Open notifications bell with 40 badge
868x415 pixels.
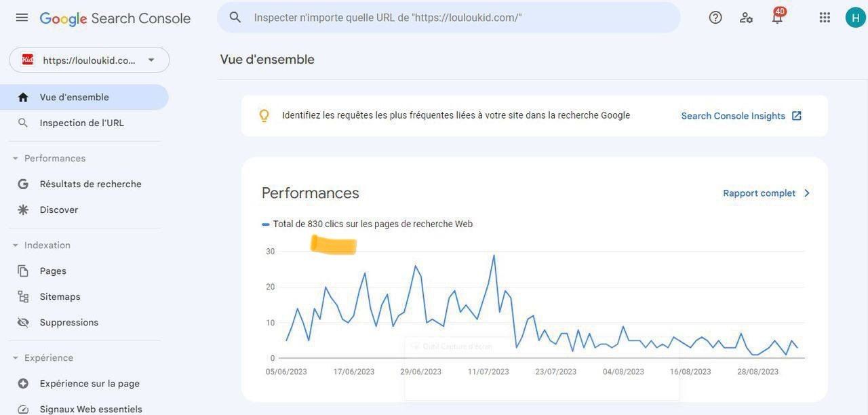(x=777, y=18)
